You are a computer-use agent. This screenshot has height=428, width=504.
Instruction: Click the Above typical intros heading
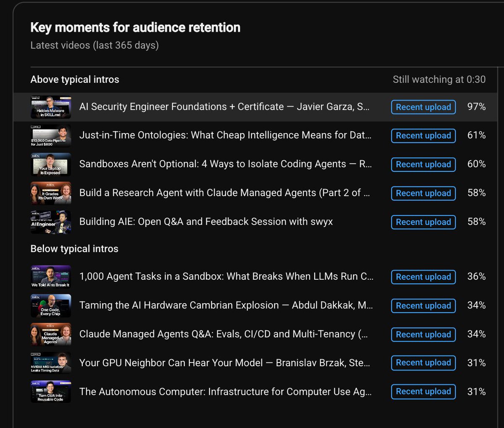point(75,79)
